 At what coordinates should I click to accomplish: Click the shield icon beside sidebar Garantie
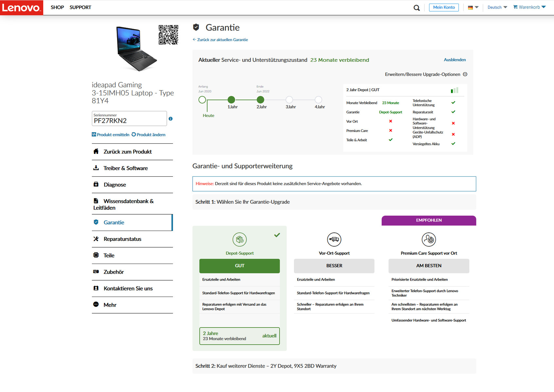(x=96, y=222)
